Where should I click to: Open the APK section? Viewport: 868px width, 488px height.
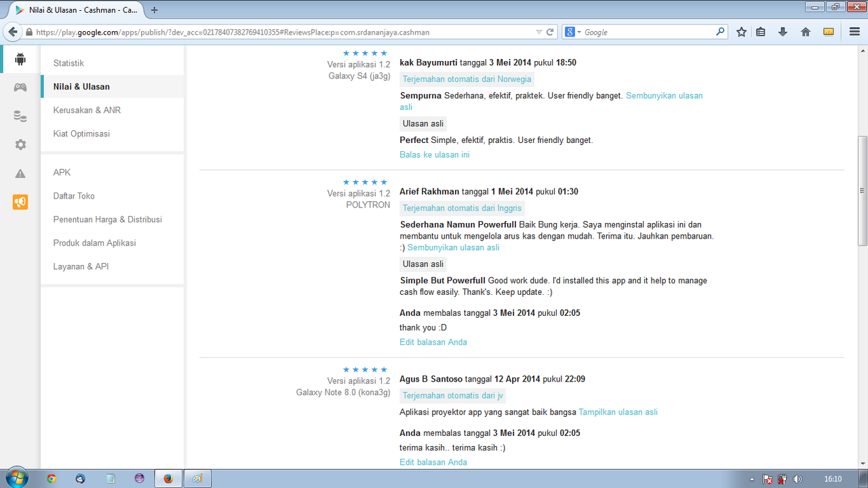point(62,172)
